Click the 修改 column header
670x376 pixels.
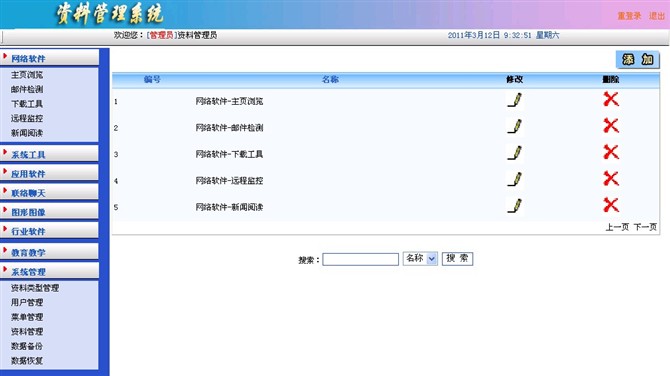[514, 79]
